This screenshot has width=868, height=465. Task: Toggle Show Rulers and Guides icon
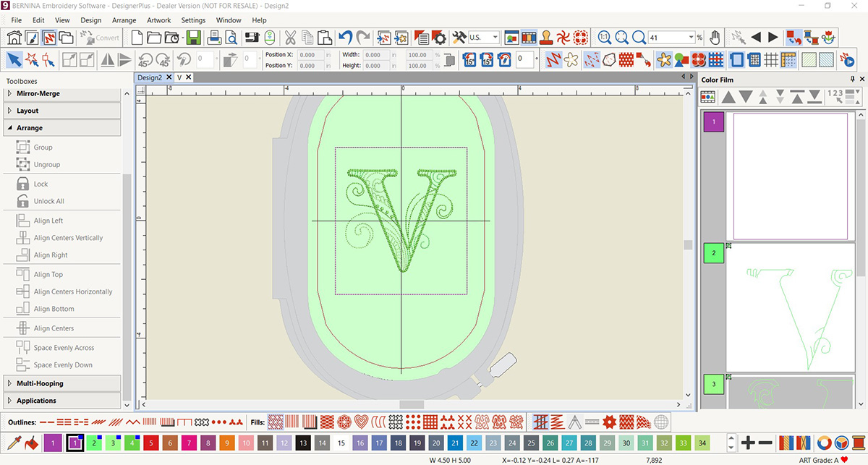click(x=788, y=59)
